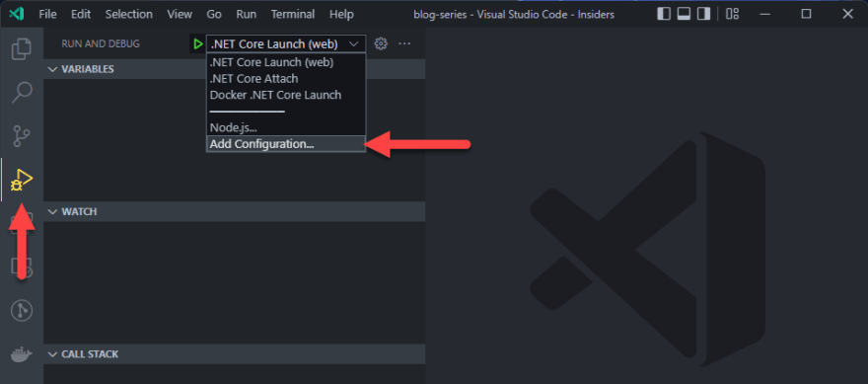Open the Git graph circular icon

[22, 311]
